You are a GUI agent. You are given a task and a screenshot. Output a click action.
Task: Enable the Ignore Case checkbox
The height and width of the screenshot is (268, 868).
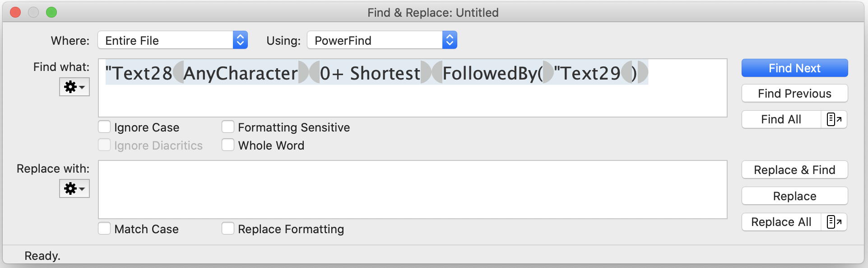(x=104, y=127)
